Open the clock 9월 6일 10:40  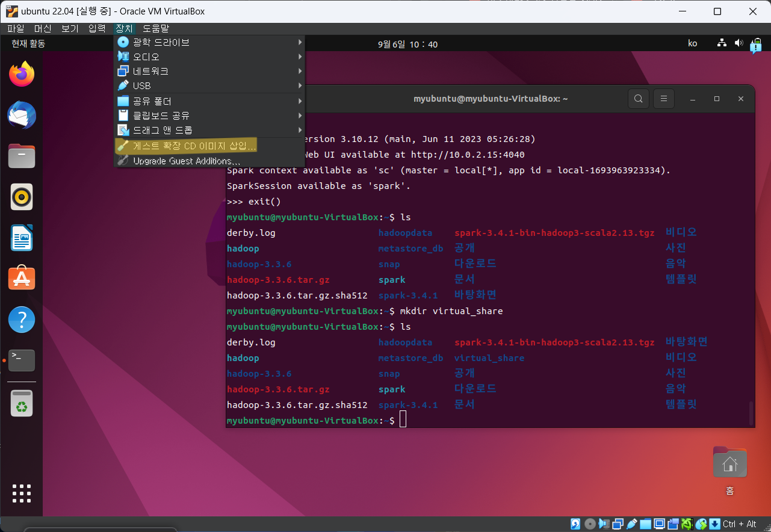[x=407, y=44]
